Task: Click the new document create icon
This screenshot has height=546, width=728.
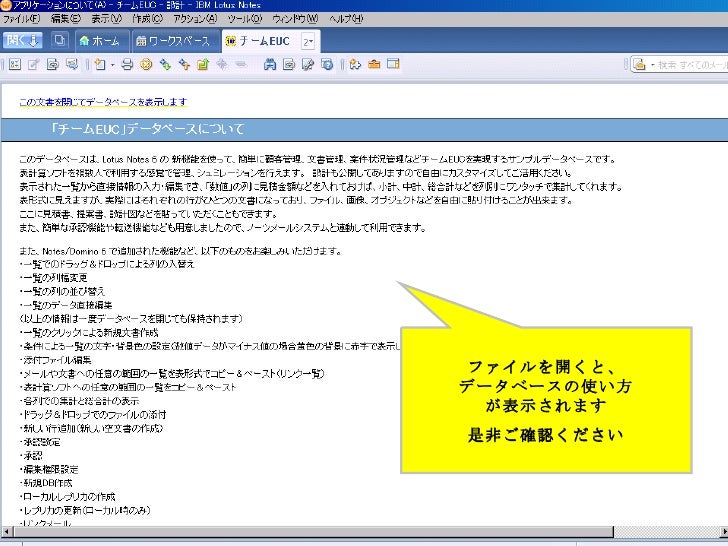Action: 100,65
